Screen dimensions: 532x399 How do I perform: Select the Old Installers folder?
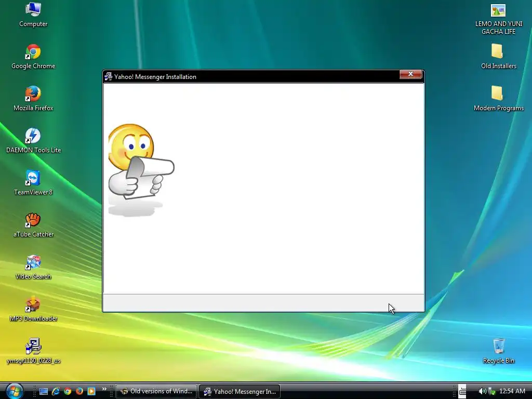498,57
